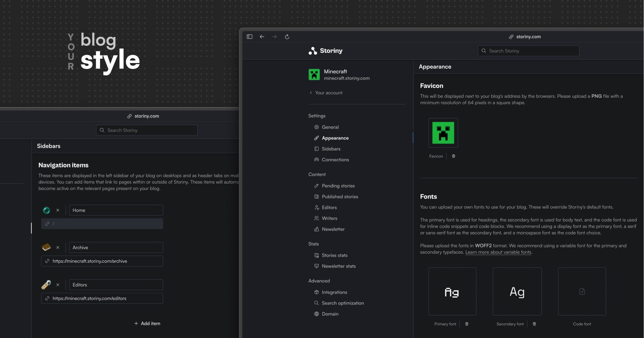Screen dimensions: 644x338
Task: Click the secondary font preview tile
Action: coord(517,292)
